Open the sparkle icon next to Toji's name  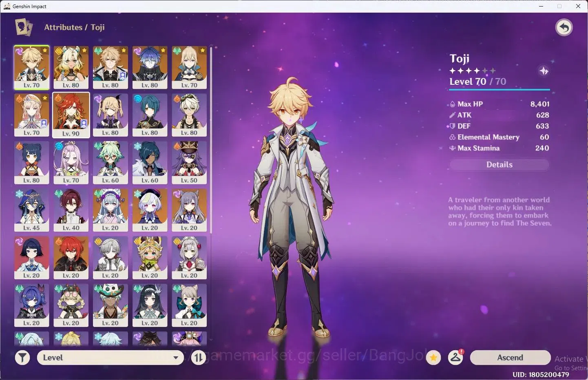(x=544, y=71)
